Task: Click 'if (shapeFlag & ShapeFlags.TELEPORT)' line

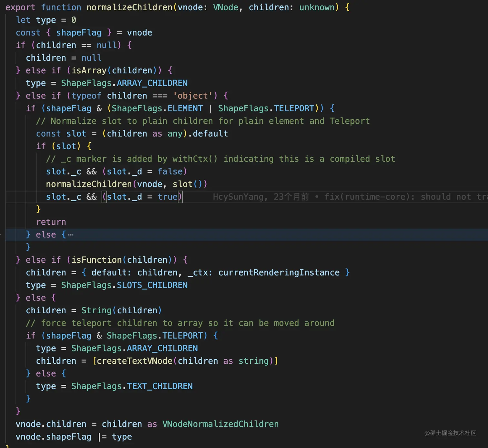Action: pos(122,336)
